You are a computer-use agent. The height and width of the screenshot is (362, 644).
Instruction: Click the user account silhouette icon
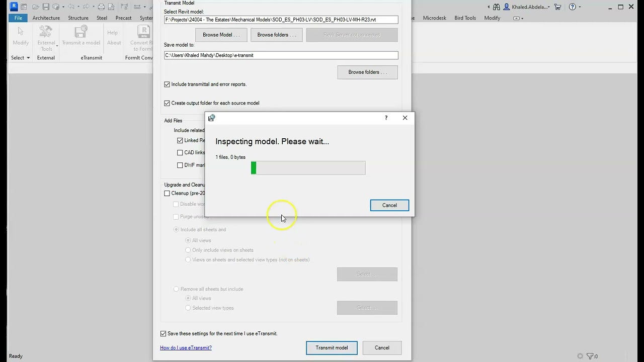507,7
